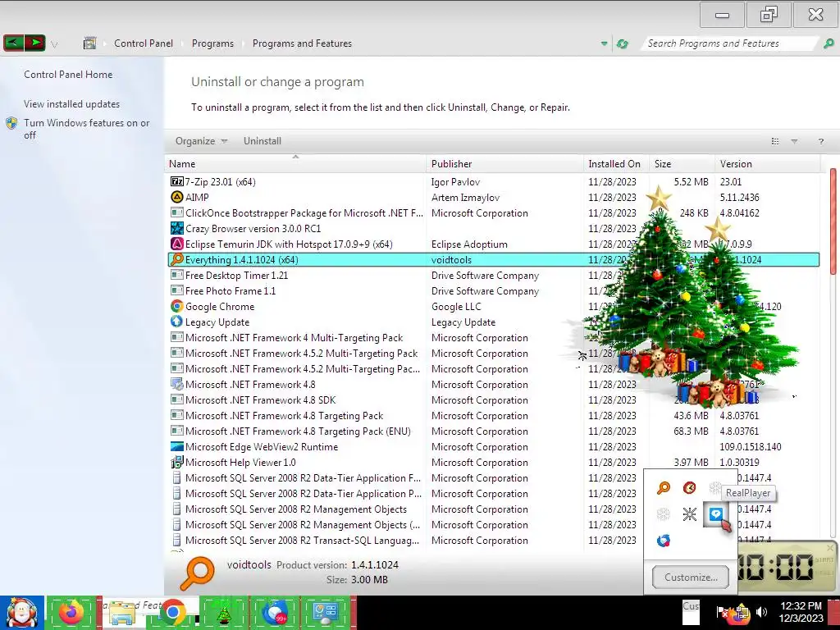840x630 pixels.
Task: Select Eclipse Temurin JDK icon
Action: pos(177,244)
